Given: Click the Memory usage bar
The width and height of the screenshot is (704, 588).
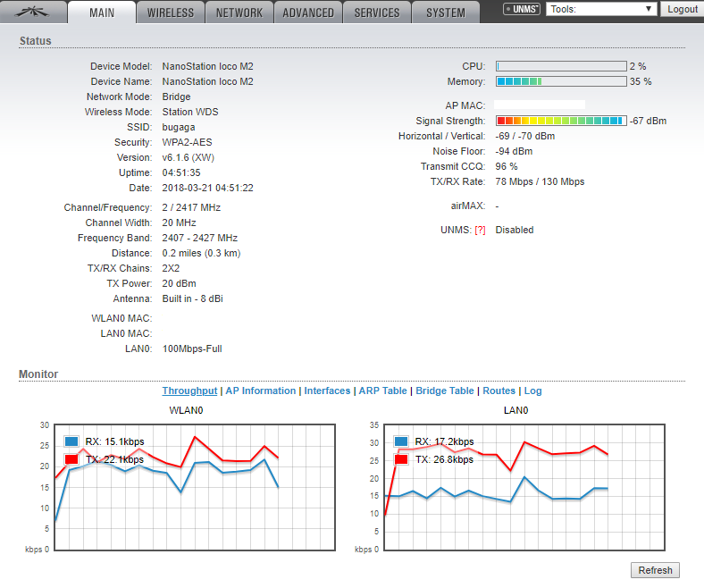Looking at the screenshot, I should 561,81.
